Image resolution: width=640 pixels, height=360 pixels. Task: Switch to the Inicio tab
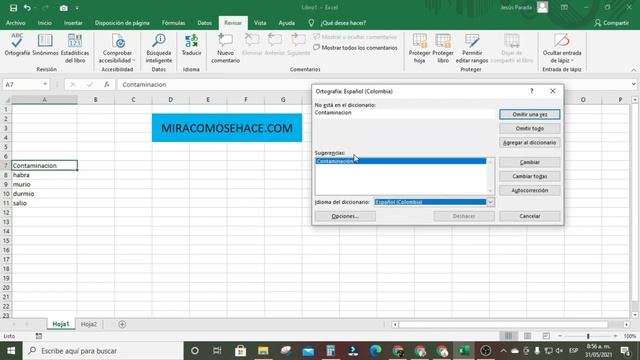tap(45, 23)
